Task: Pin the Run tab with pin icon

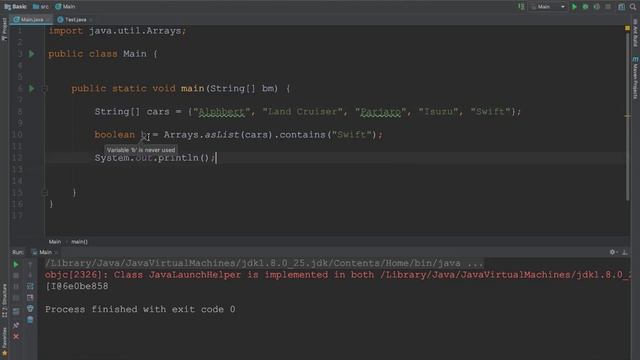Action: click(16, 325)
